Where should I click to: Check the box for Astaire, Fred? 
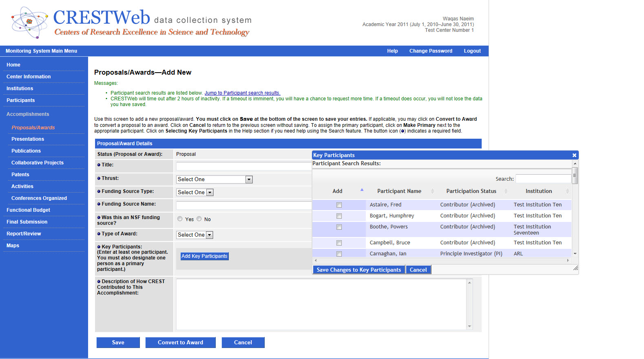coord(339,205)
